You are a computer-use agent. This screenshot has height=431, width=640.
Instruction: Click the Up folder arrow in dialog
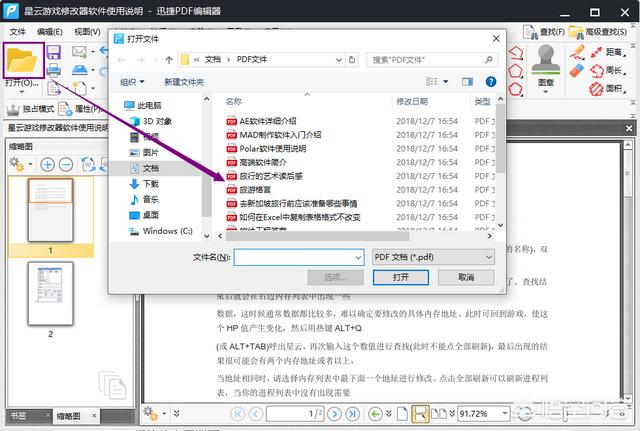point(169,60)
